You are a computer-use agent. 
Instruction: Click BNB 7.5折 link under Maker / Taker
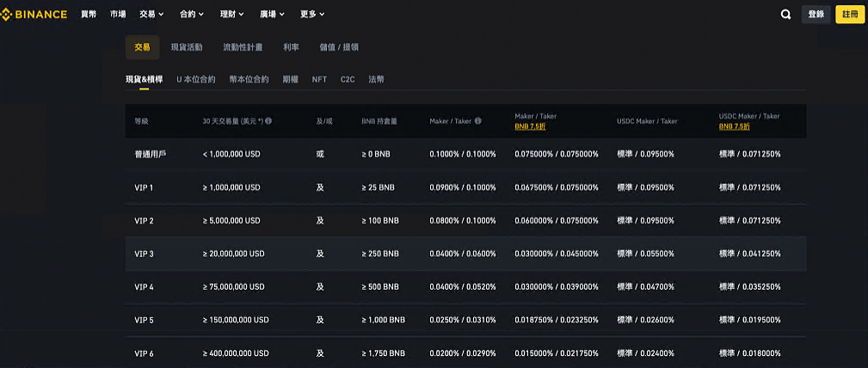[530, 126]
